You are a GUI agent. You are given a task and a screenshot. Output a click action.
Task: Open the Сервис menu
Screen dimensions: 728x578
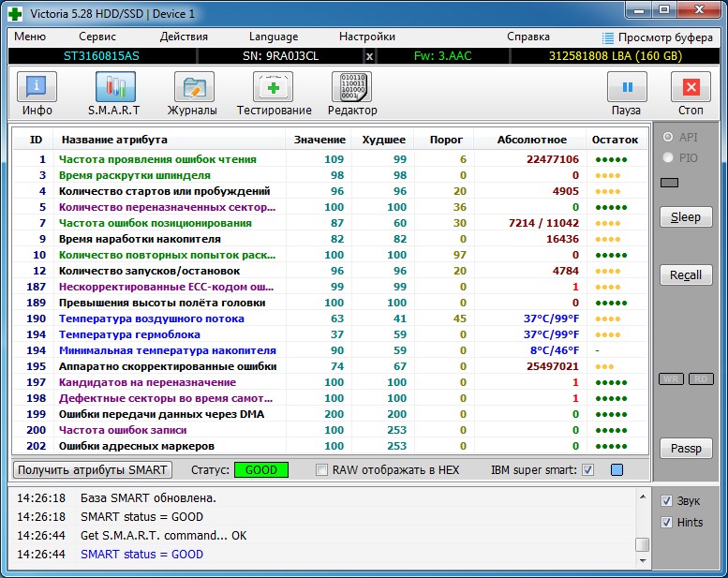[x=97, y=37]
